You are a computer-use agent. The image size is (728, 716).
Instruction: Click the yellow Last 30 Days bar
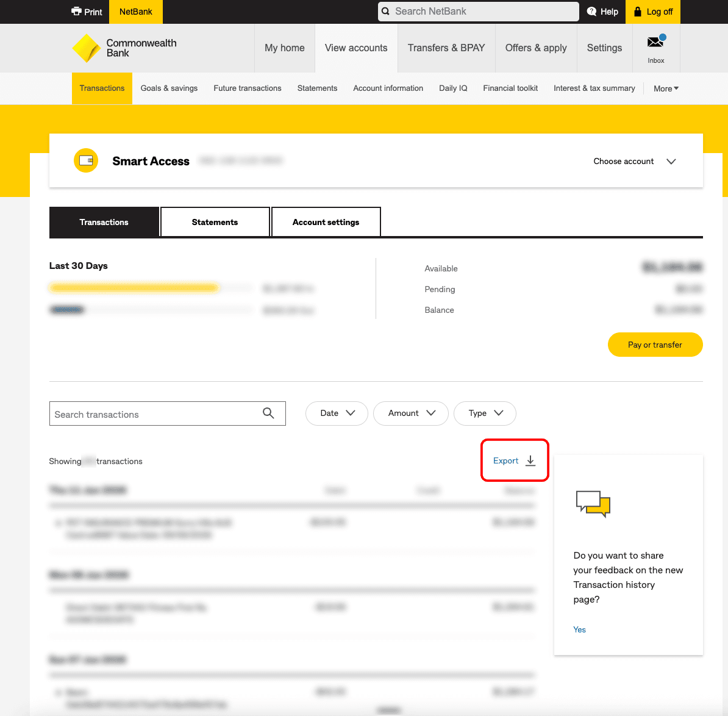(x=134, y=288)
